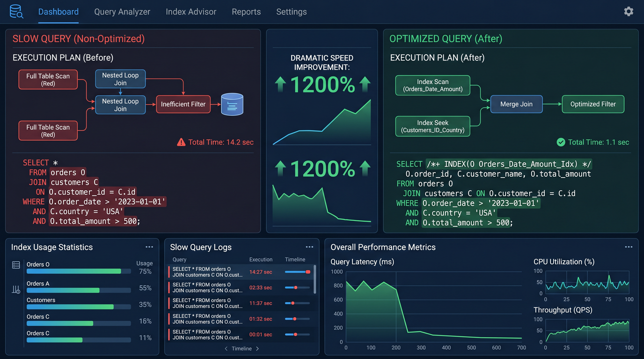Click the 75% usage value
Viewport: 644px width, 359px height.
pos(145,272)
